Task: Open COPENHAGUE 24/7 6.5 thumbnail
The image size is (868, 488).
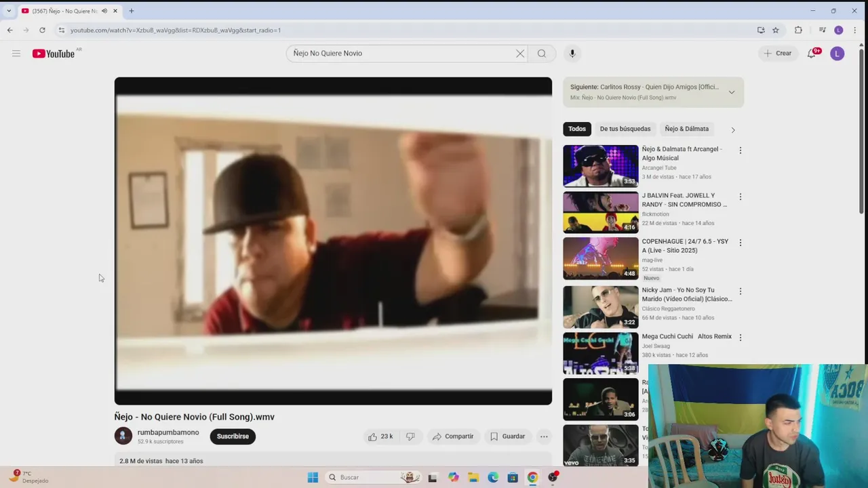Action: coord(601,258)
